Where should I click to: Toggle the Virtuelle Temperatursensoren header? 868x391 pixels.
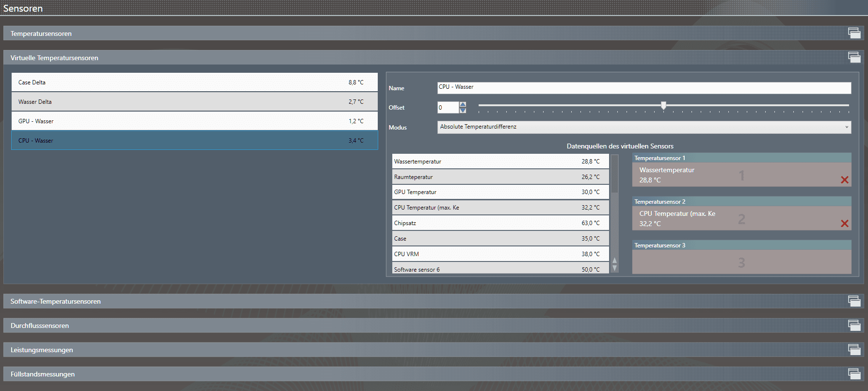click(x=434, y=58)
